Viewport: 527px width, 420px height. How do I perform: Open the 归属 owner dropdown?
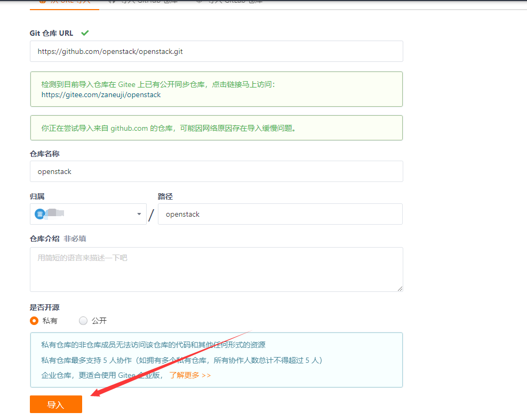coord(88,214)
